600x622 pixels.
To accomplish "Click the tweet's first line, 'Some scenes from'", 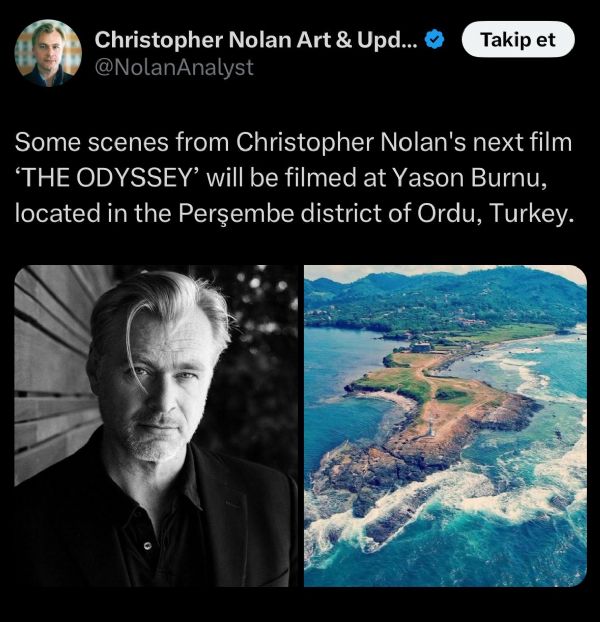I will point(122,142).
